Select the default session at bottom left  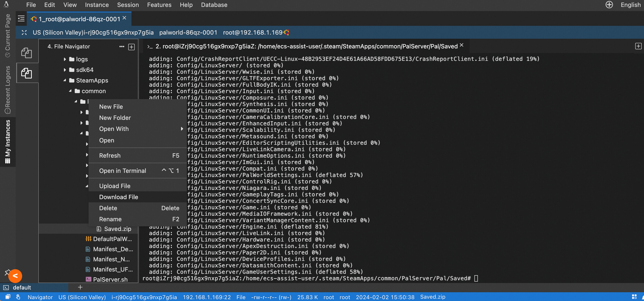click(22, 287)
